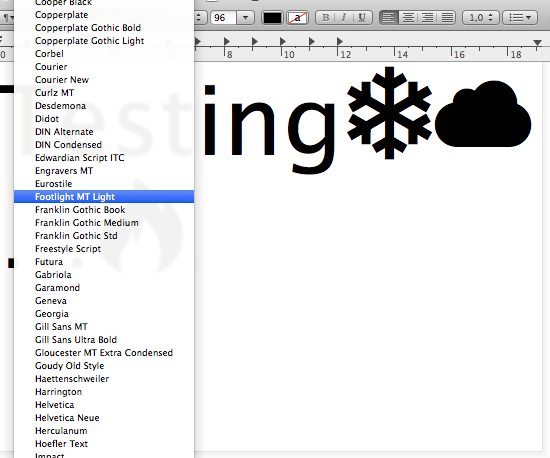Choose Haettenschweiler font

click(x=104, y=378)
